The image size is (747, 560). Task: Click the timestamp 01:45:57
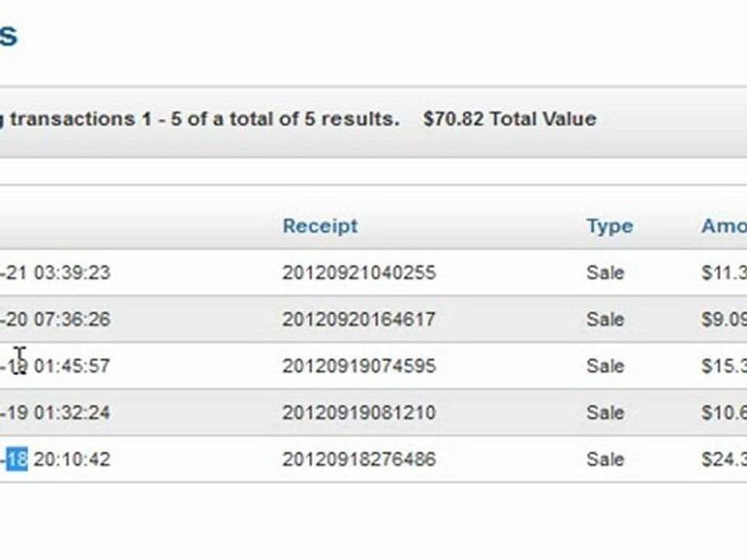point(72,366)
